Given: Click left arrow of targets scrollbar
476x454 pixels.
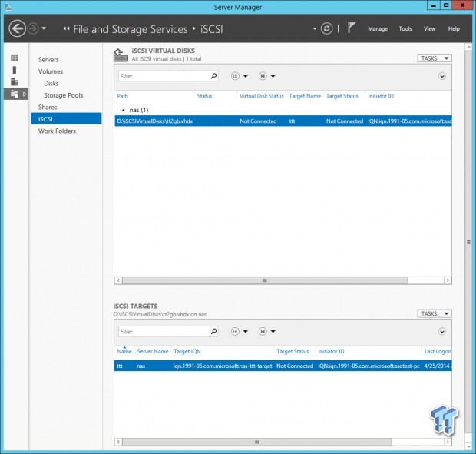Looking at the screenshot, I should point(118,442).
